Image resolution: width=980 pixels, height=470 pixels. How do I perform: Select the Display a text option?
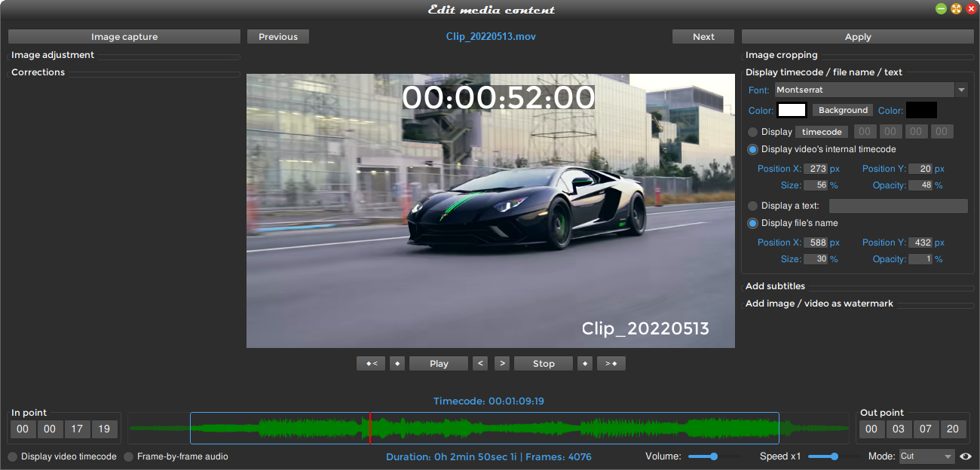tap(752, 205)
